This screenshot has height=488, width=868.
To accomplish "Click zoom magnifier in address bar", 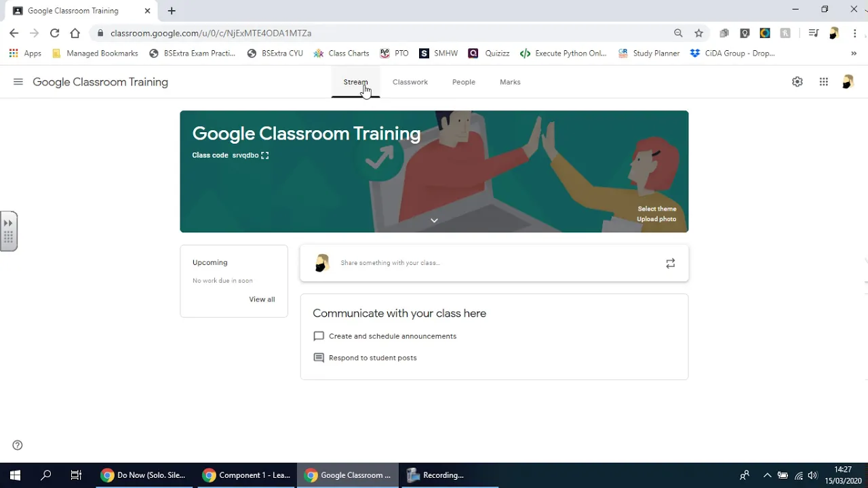I will pos(678,33).
